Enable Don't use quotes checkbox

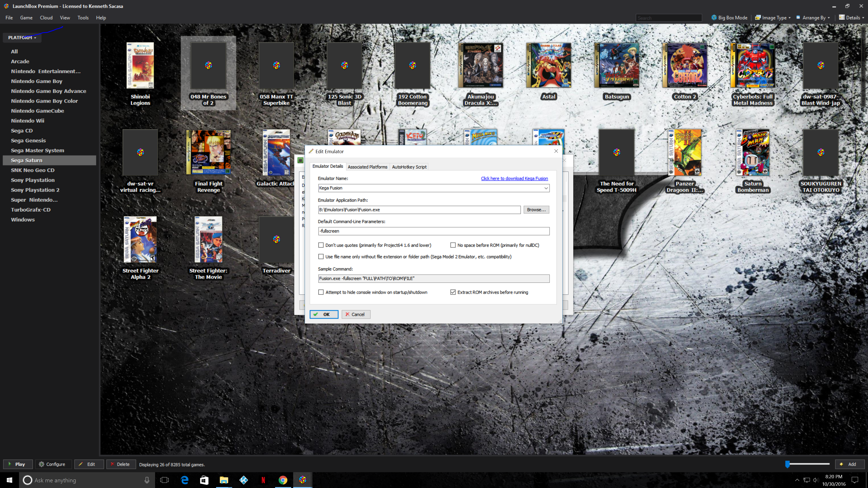[x=321, y=245]
